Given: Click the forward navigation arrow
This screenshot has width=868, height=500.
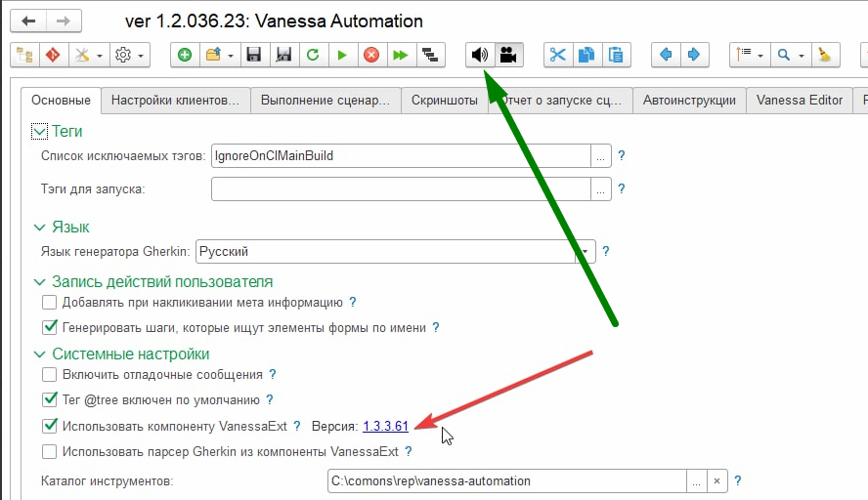Looking at the screenshot, I should (x=64, y=21).
